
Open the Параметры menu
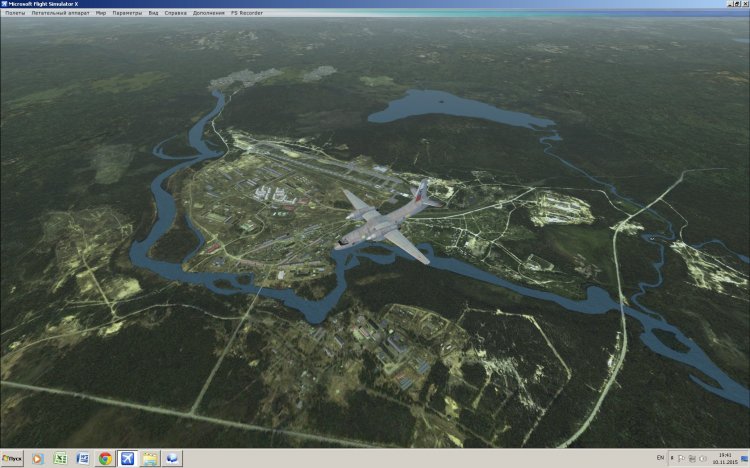[127, 13]
